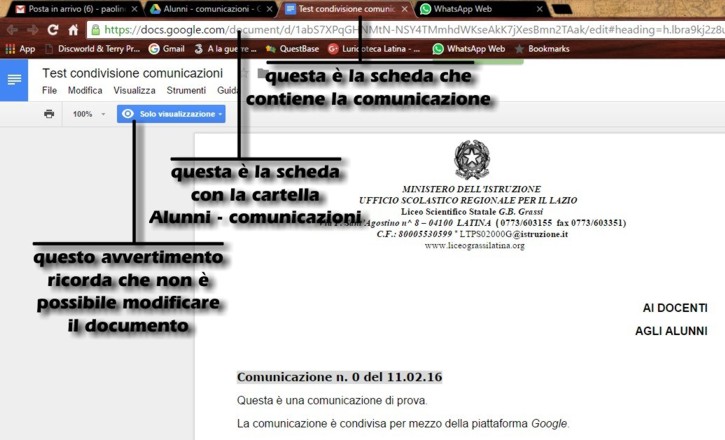725x440 pixels.
Task: Click the line about piattaforma Google
Action: click(x=403, y=423)
